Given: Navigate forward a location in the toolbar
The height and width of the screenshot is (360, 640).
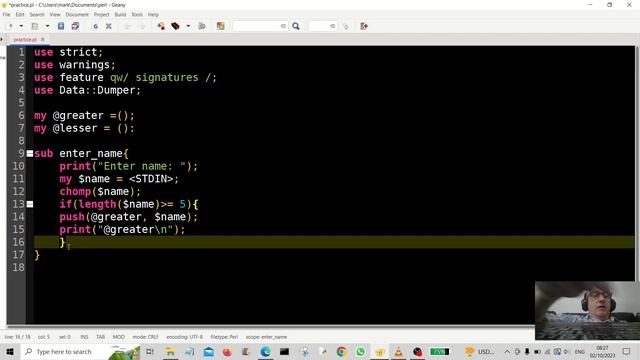Looking at the screenshot, I should point(142,26).
